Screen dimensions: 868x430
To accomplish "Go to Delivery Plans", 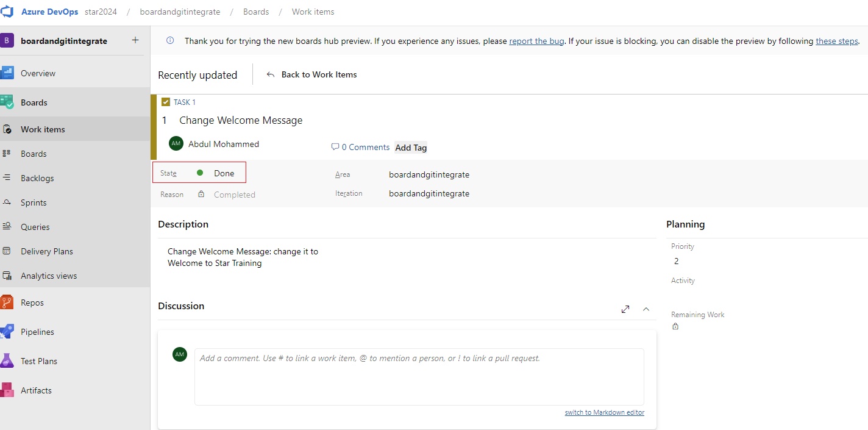I will click(x=47, y=251).
